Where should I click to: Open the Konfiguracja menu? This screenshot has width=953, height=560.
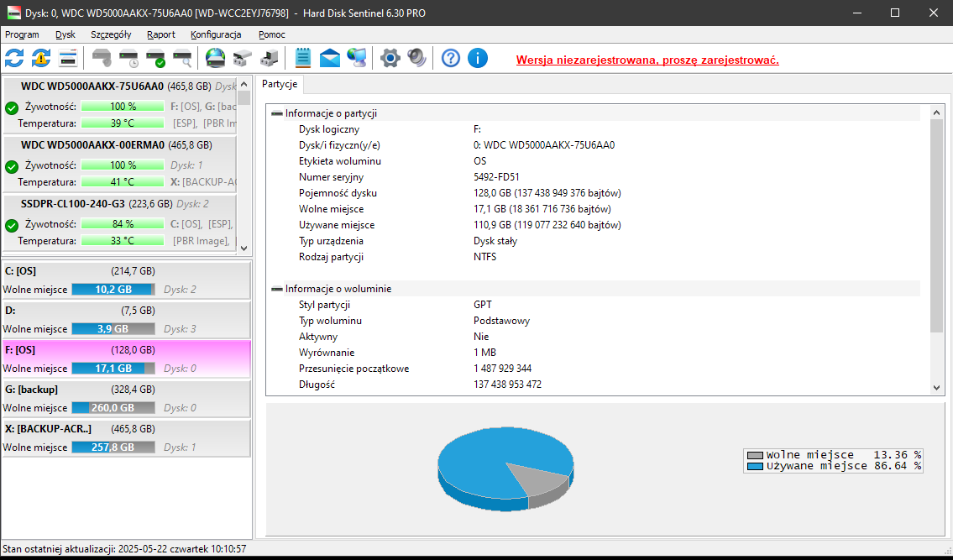(x=216, y=34)
